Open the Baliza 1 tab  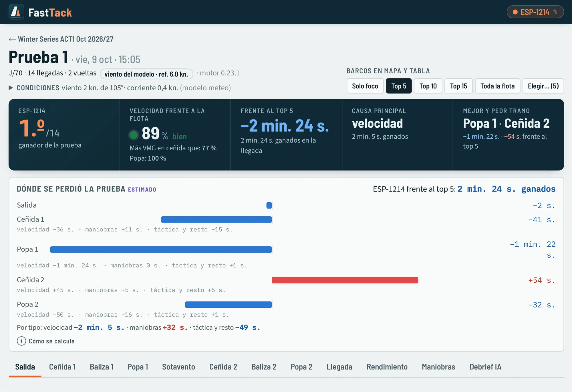(102, 367)
